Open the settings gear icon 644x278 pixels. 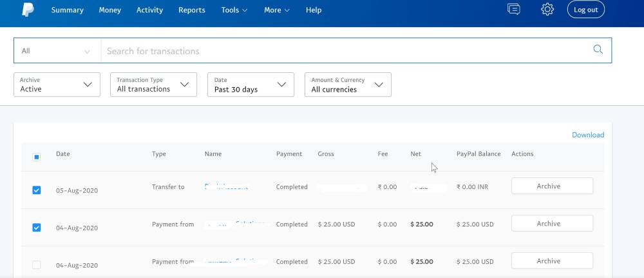tap(547, 9)
